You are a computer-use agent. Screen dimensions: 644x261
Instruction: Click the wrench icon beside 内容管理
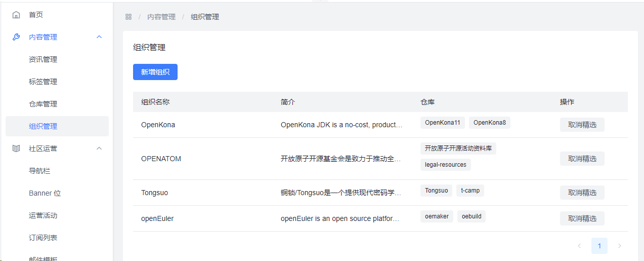point(16,37)
